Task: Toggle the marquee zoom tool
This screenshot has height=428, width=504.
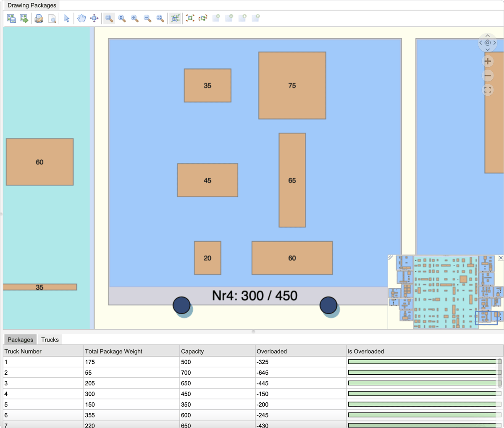Action: (109, 18)
